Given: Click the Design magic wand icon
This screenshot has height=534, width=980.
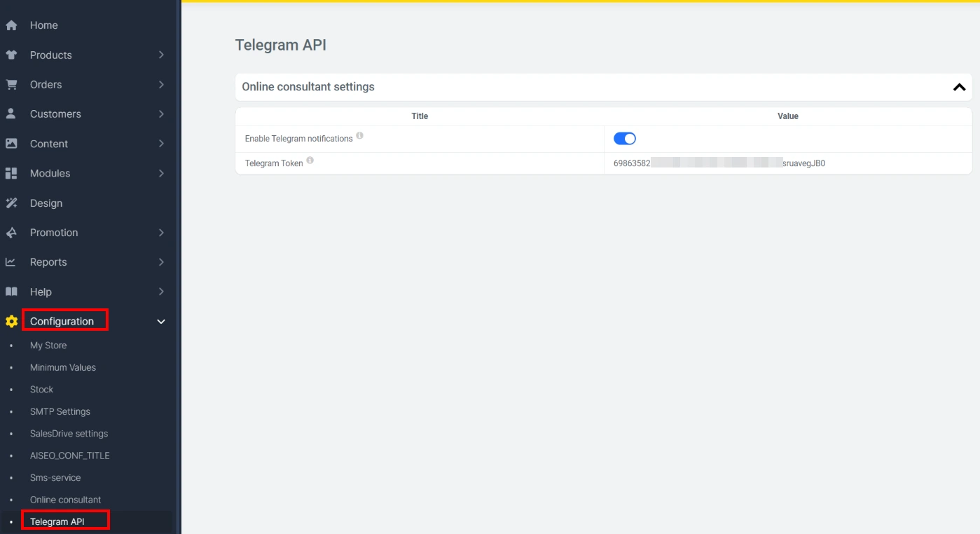Looking at the screenshot, I should 11,203.
